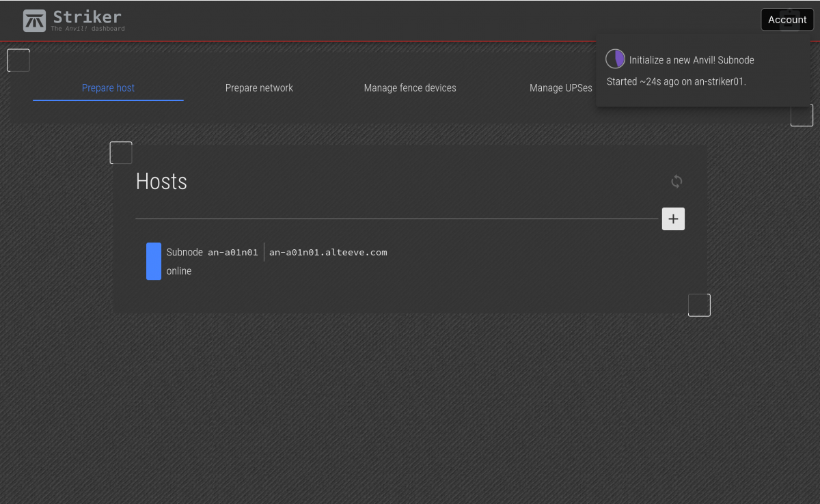820x504 pixels.
Task: Click the Hosts panel heading
Action: [161, 182]
